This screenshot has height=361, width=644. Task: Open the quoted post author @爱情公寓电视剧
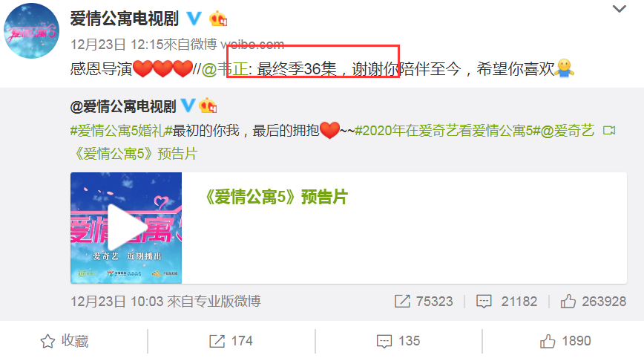(123, 106)
